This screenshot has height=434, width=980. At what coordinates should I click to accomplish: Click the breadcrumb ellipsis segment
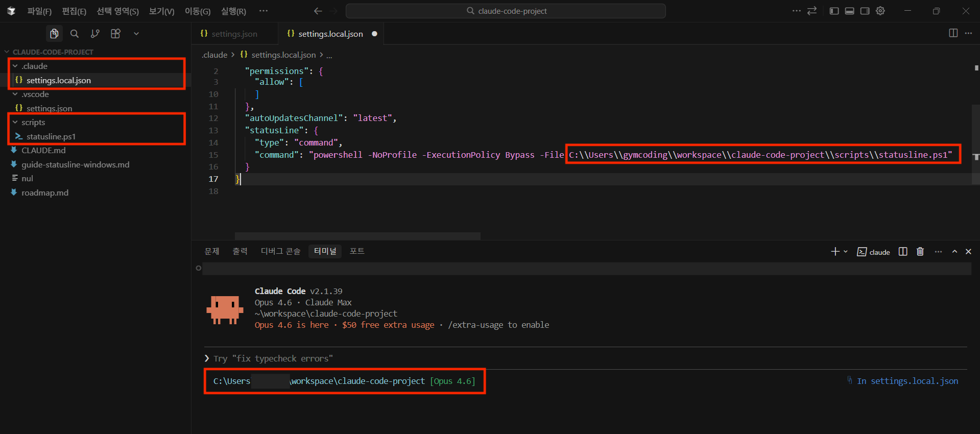point(329,55)
